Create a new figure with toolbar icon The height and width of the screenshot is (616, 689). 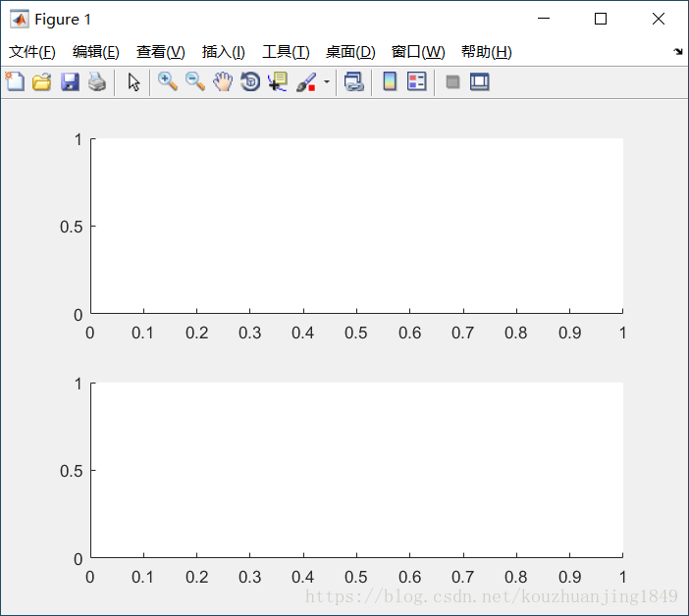point(15,81)
